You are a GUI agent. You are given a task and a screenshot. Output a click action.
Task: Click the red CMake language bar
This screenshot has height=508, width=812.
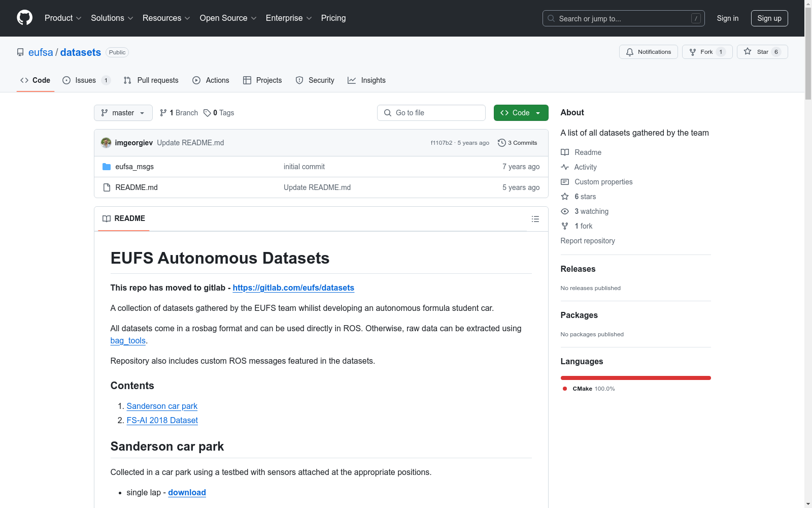click(x=635, y=378)
